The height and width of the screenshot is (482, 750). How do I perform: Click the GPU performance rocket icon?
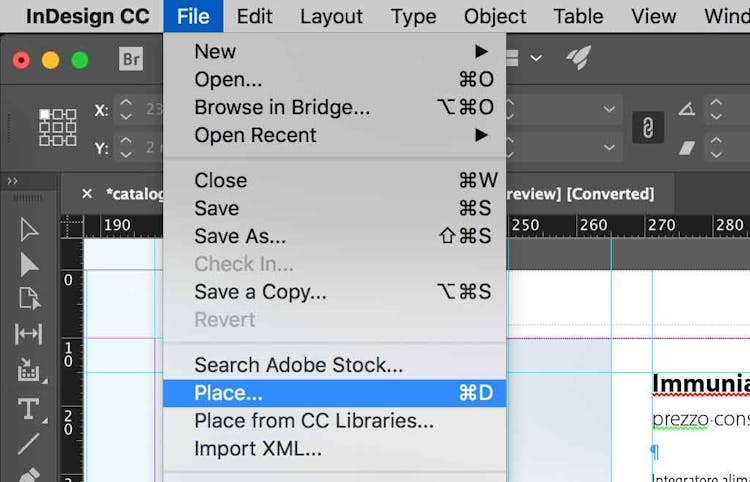578,58
